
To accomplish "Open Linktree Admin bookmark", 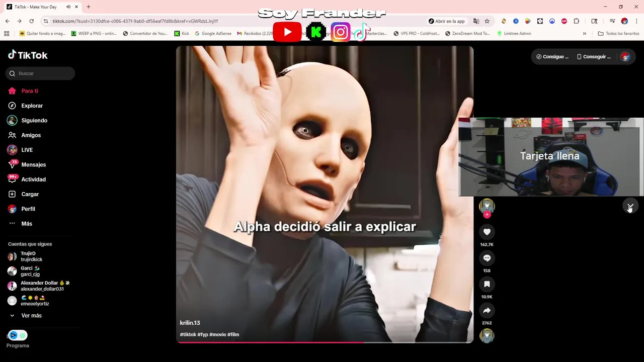I will point(514,34).
